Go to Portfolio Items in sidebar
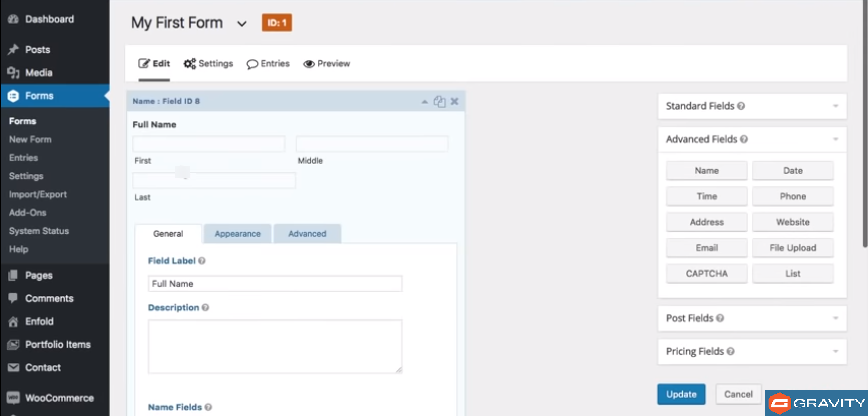 coord(58,344)
